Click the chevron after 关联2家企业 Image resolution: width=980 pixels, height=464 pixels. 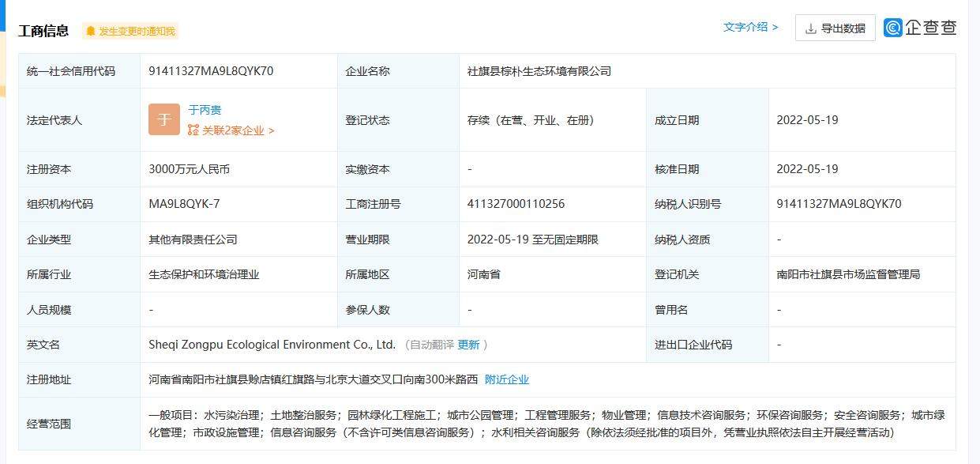pos(272,131)
